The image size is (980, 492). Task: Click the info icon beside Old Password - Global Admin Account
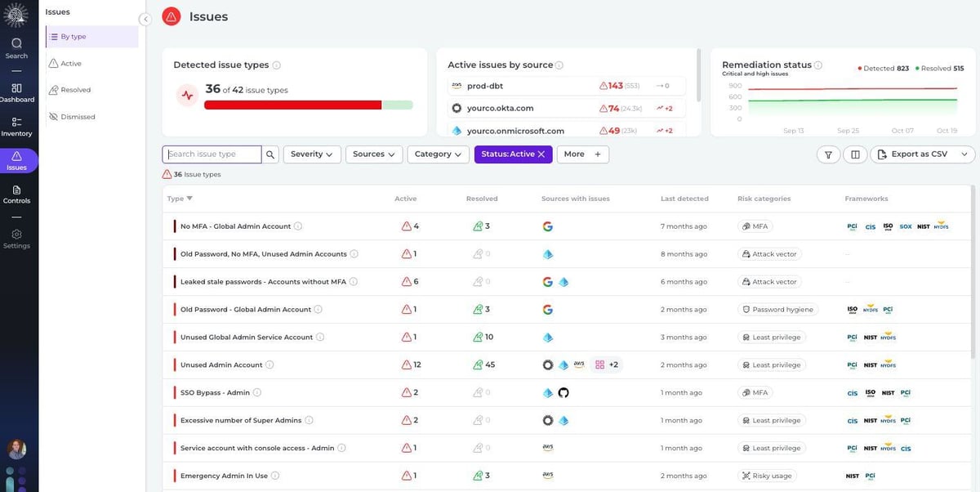click(x=318, y=310)
